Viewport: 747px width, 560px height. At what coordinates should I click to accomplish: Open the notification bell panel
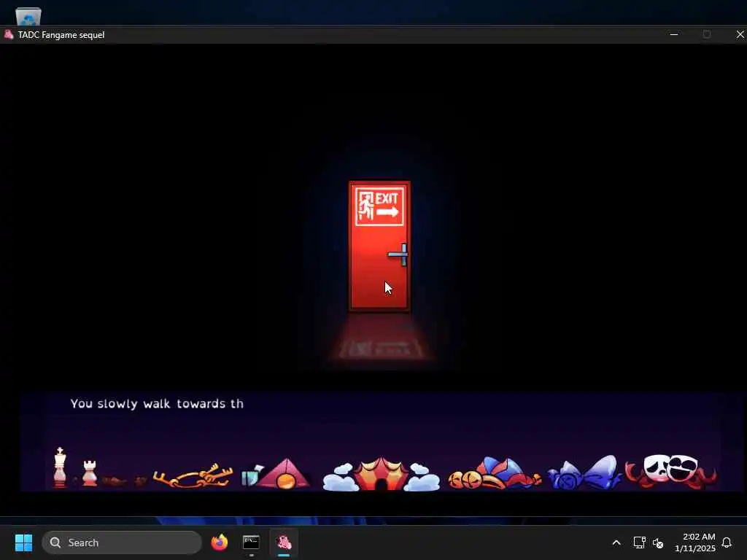tap(727, 542)
